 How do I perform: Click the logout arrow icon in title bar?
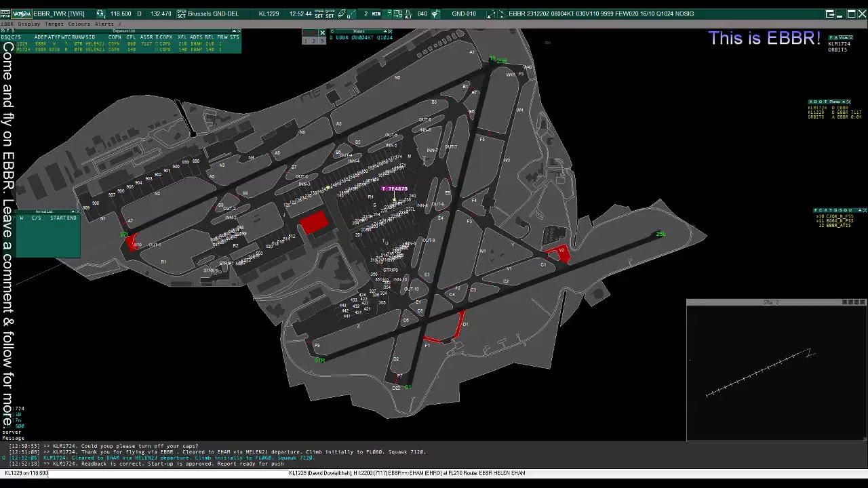pos(830,14)
